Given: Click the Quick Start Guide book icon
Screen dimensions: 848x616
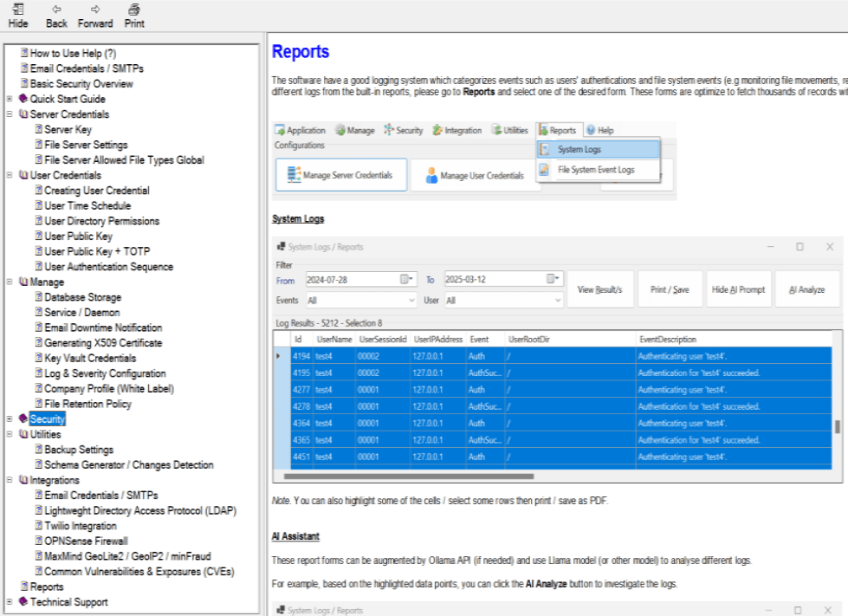Looking at the screenshot, I should 23,99.
